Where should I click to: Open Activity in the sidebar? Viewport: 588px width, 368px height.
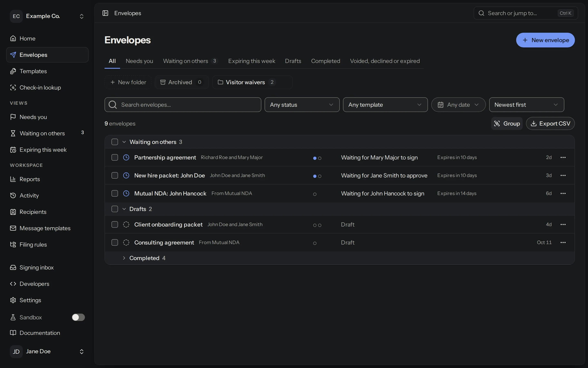47,195
